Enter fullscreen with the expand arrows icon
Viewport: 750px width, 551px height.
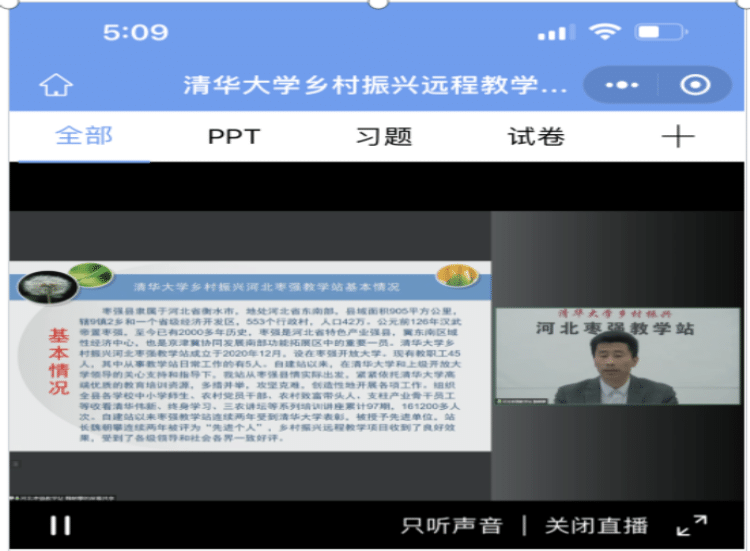(692, 525)
